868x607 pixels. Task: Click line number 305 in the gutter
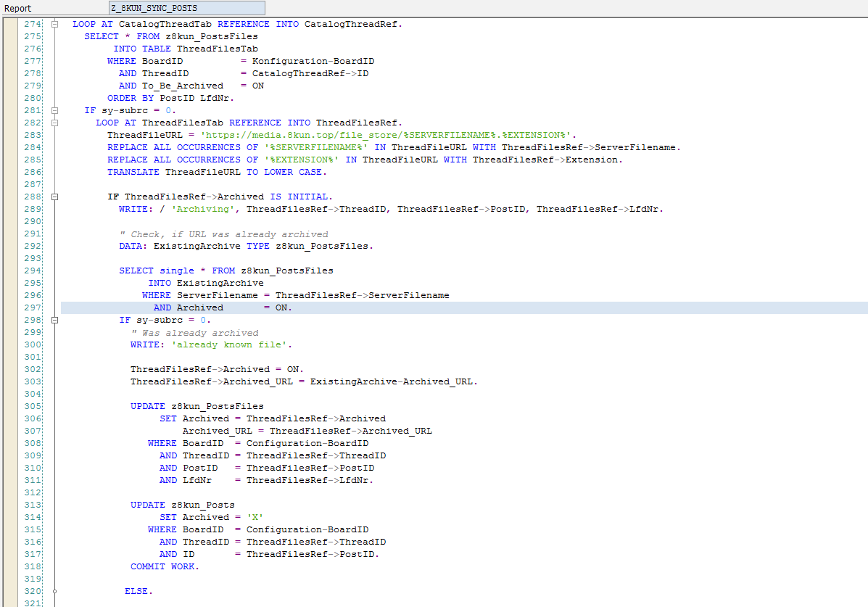coord(33,407)
